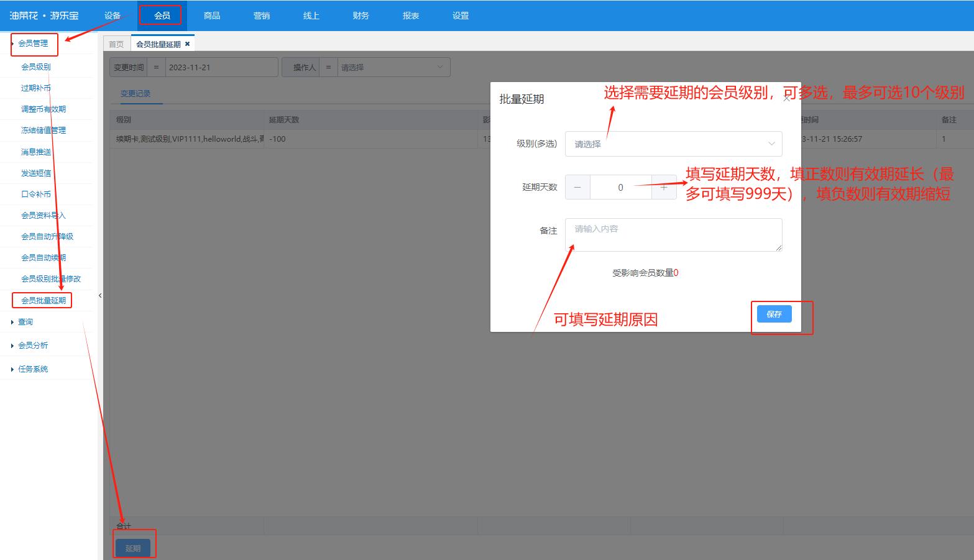Click the 延期天数 number field
This screenshot has width=974, height=560.
click(620, 187)
